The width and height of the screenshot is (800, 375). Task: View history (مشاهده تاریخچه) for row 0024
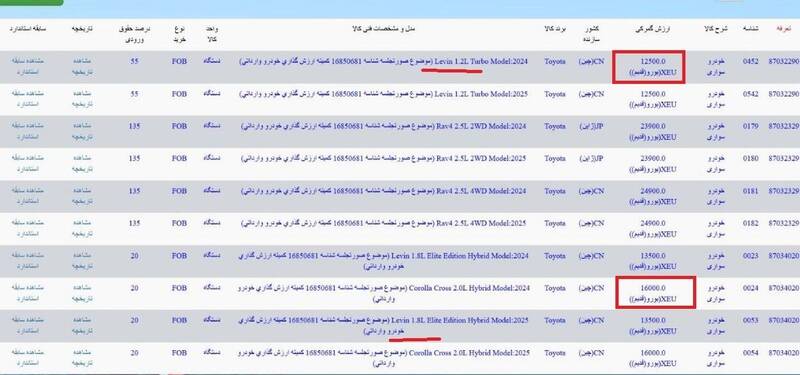82,293
